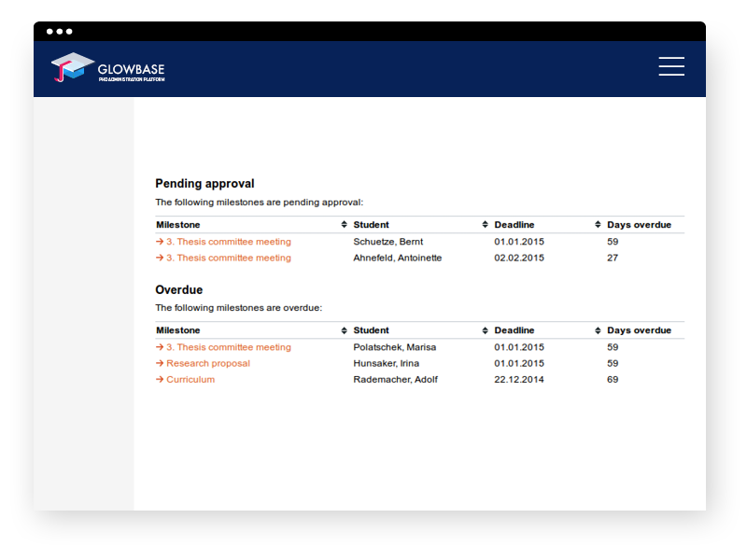Screen dimensions: 747x560
Task: Click Milestone header in Overdue table
Action: coord(178,330)
